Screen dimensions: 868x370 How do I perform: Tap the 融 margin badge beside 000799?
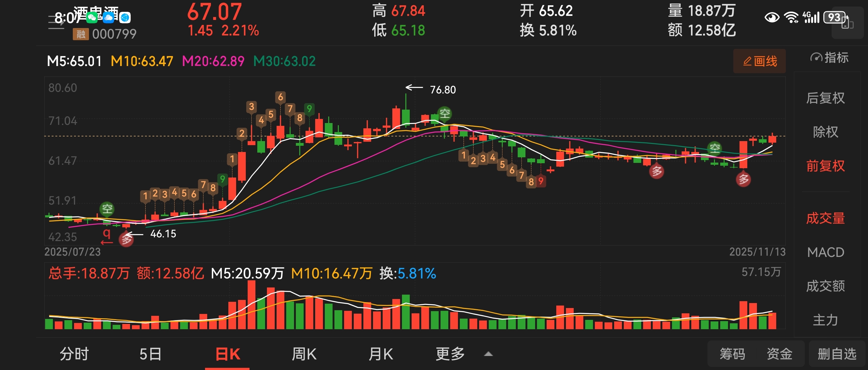pyautogui.click(x=81, y=34)
